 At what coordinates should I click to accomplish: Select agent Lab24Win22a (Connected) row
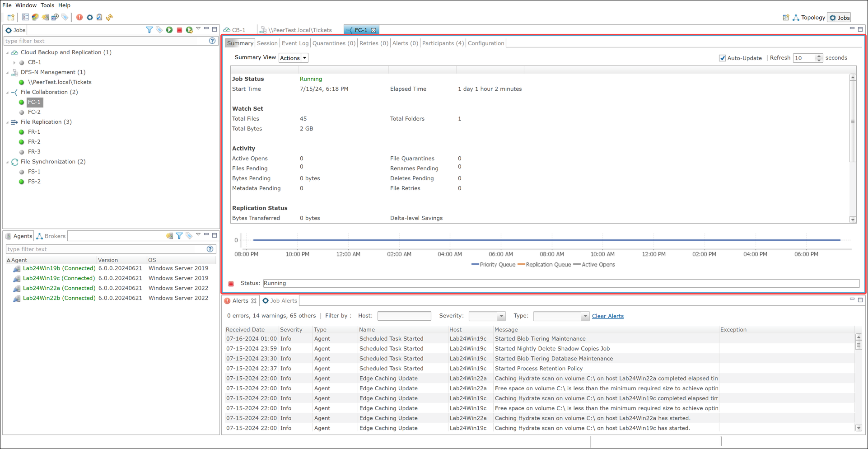pos(111,288)
